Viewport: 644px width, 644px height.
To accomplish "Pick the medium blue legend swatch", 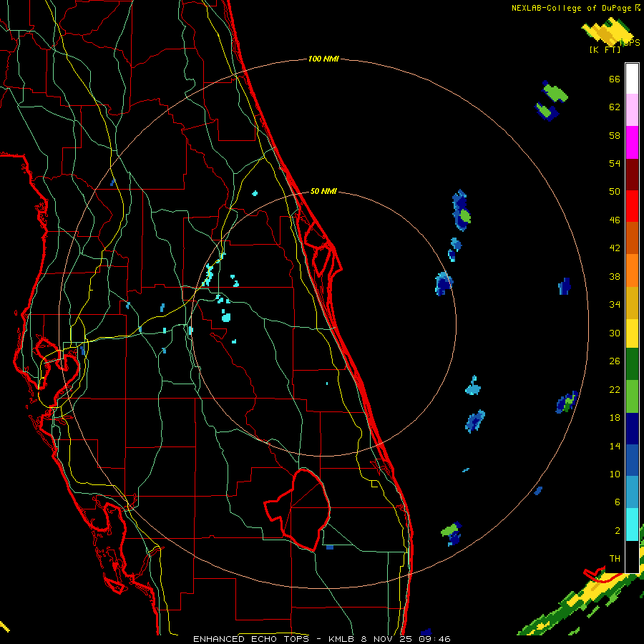I will click(632, 460).
